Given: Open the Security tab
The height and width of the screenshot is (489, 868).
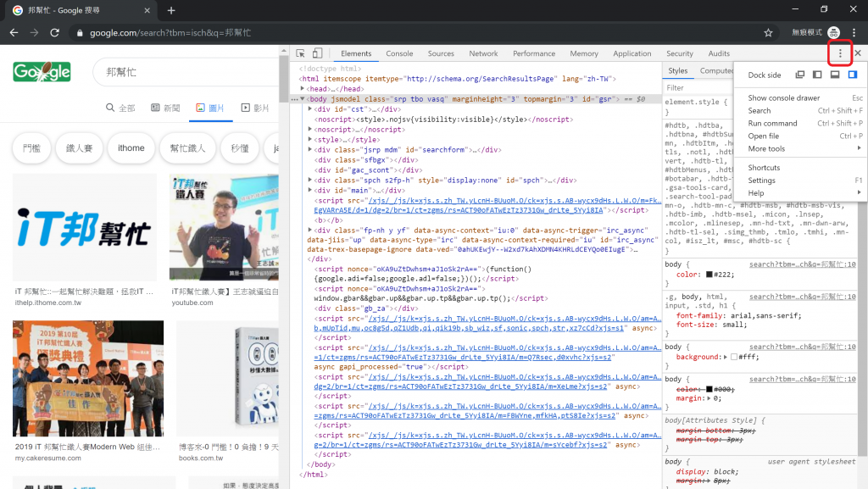Looking at the screenshot, I should pos(679,53).
